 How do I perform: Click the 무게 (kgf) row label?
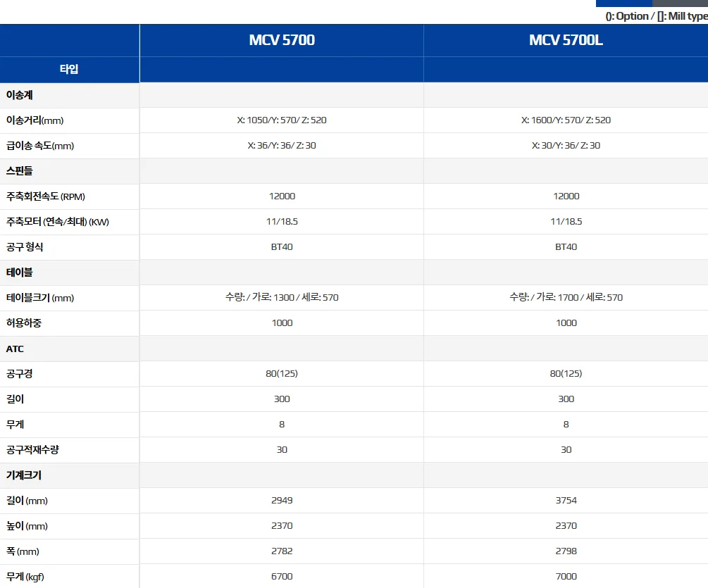25,577
